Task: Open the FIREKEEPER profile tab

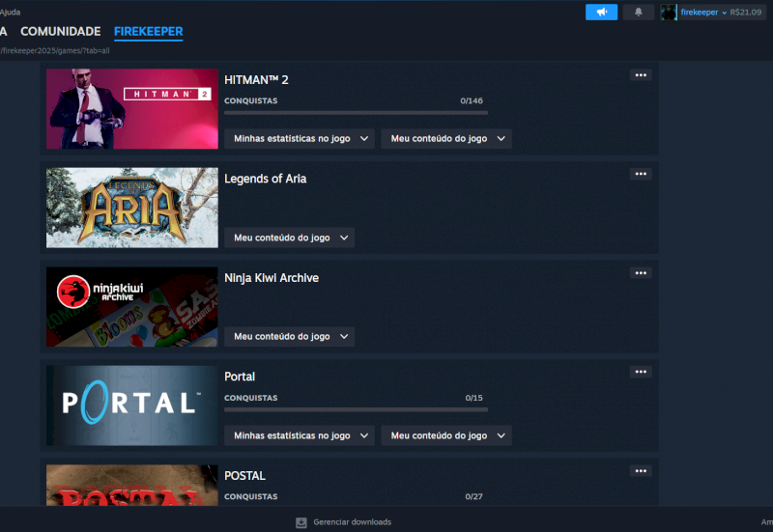Action: [149, 32]
